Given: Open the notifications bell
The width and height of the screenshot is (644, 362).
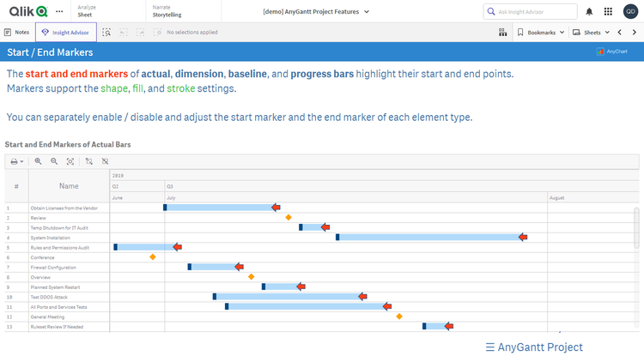Looking at the screenshot, I should [589, 12].
